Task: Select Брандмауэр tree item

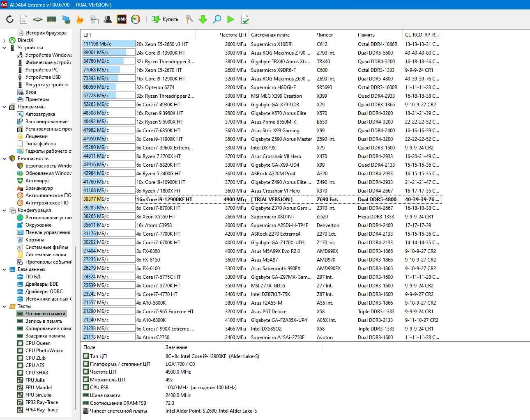Action: (x=39, y=188)
